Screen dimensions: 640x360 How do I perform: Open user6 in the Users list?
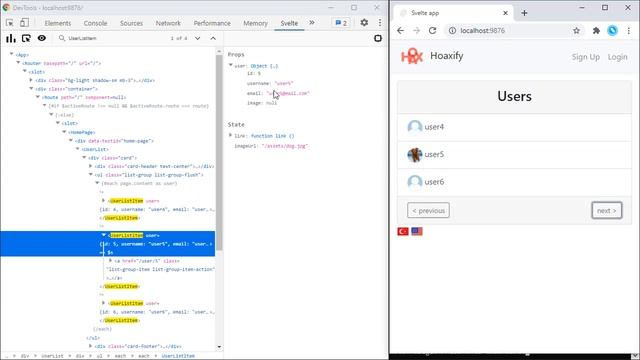(x=514, y=182)
